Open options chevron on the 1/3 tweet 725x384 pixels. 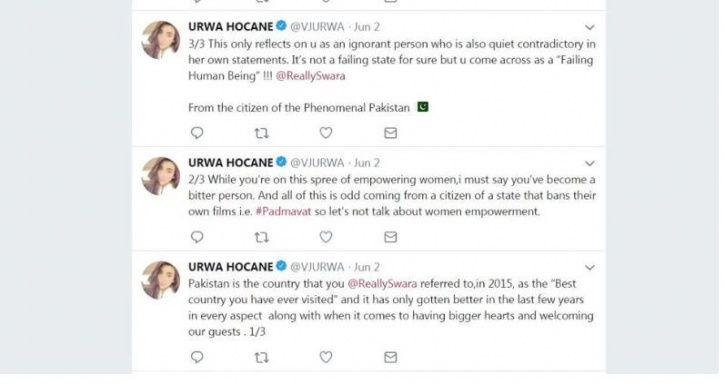(590, 268)
